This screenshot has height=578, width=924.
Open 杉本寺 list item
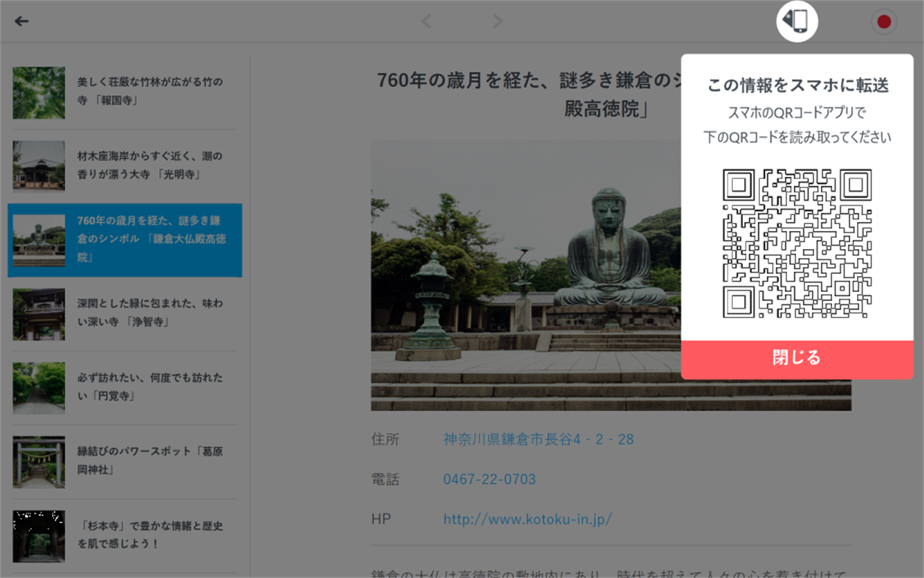125,535
